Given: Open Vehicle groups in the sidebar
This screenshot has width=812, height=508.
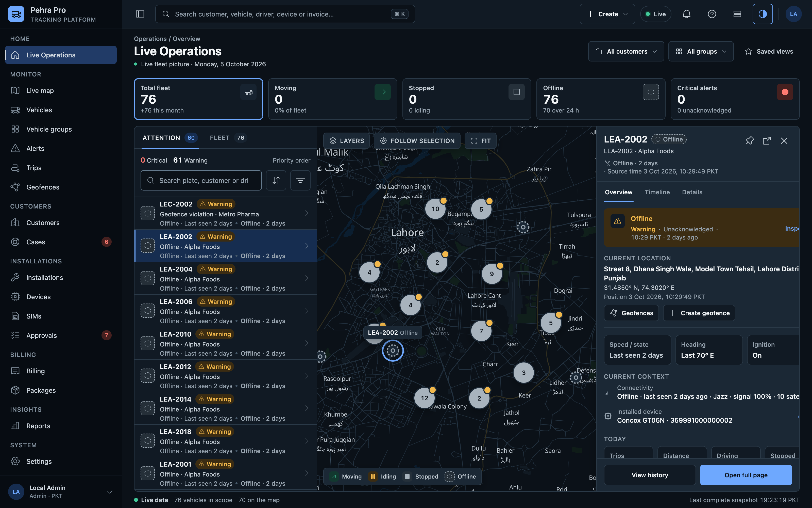Looking at the screenshot, I should point(61,129).
